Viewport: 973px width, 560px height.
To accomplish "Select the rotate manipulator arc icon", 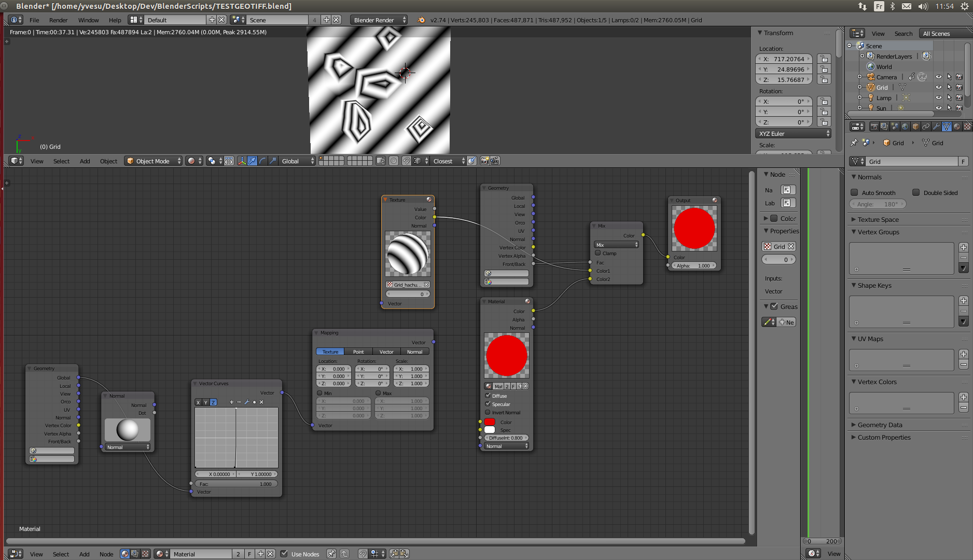I will click(x=262, y=161).
